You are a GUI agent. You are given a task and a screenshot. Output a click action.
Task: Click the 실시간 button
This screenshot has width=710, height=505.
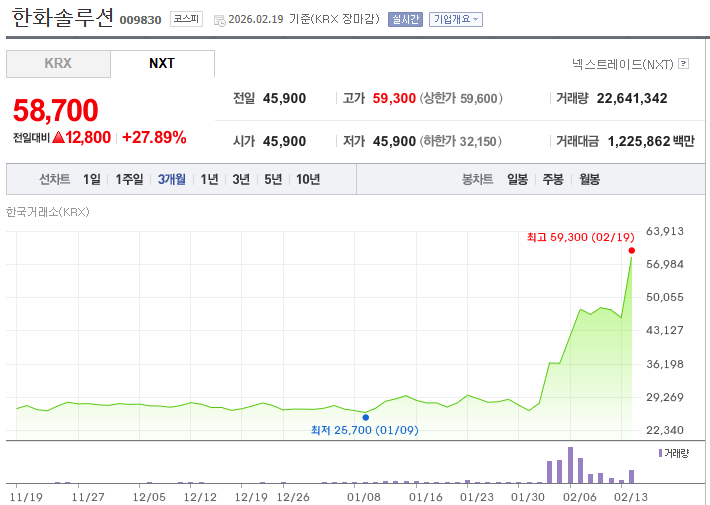point(405,19)
